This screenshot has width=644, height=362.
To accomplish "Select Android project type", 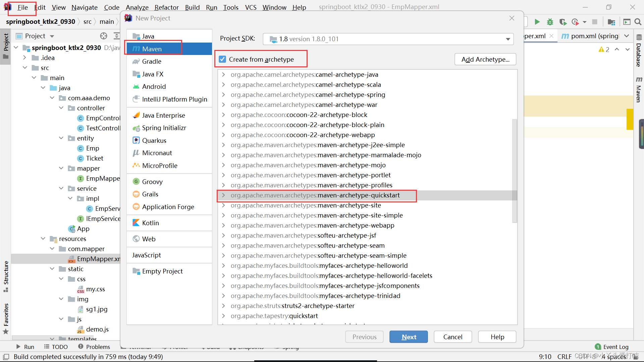I will [169, 86].
